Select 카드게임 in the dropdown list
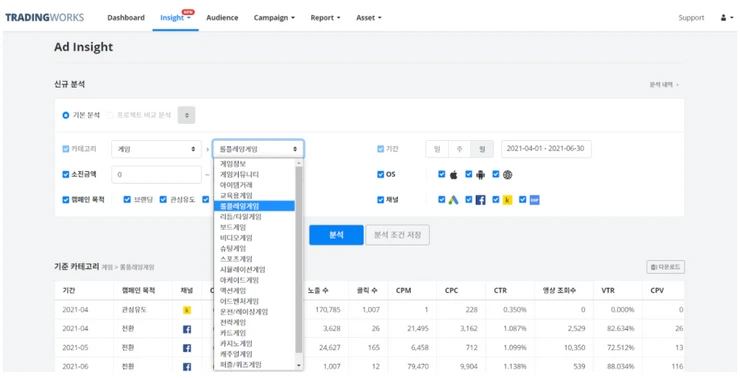 tap(254, 333)
